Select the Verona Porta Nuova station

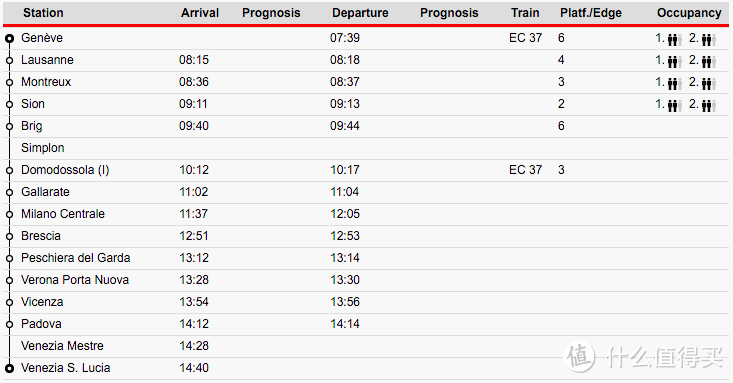75,280
